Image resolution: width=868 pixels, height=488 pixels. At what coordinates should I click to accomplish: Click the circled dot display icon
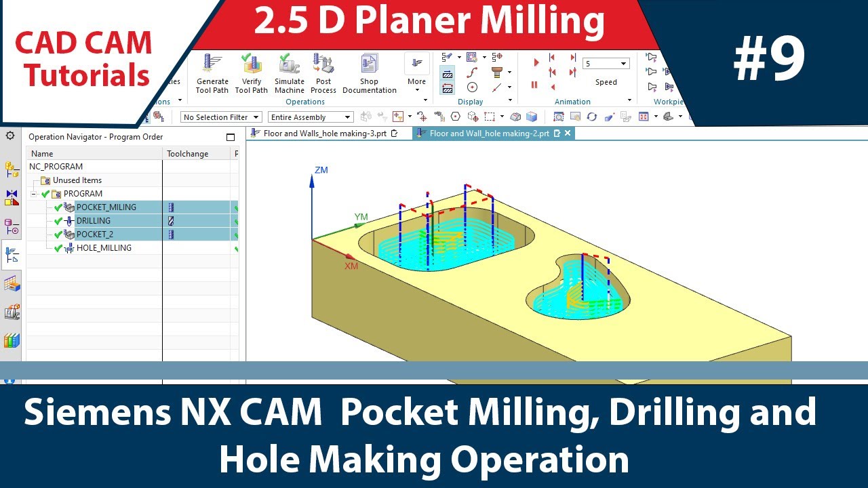pos(473,87)
